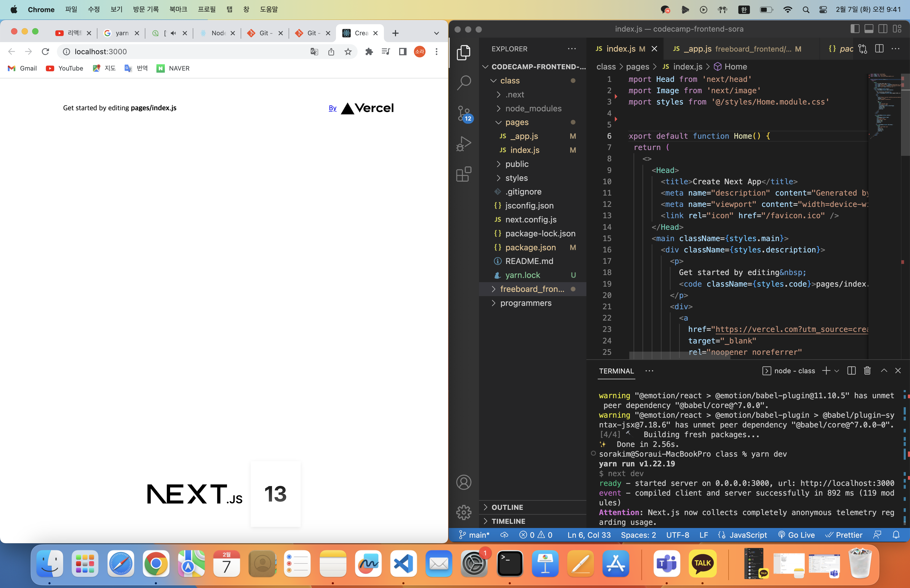The width and height of the screenshot is (910, 588).
Task: Click the Extensions icon in VS Code sidebar
Action: point(464,174)
